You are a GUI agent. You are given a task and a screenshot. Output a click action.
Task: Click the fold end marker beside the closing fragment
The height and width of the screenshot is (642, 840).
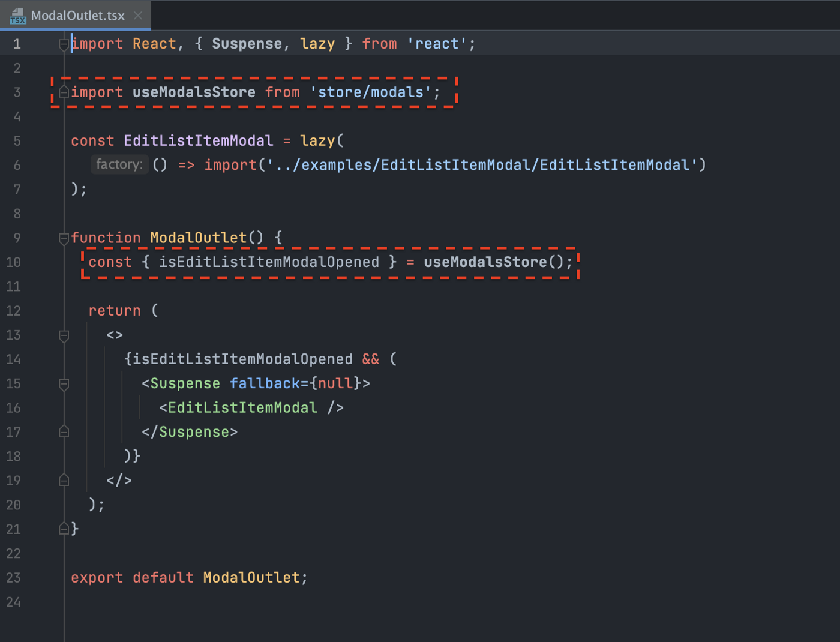(64, 479)
